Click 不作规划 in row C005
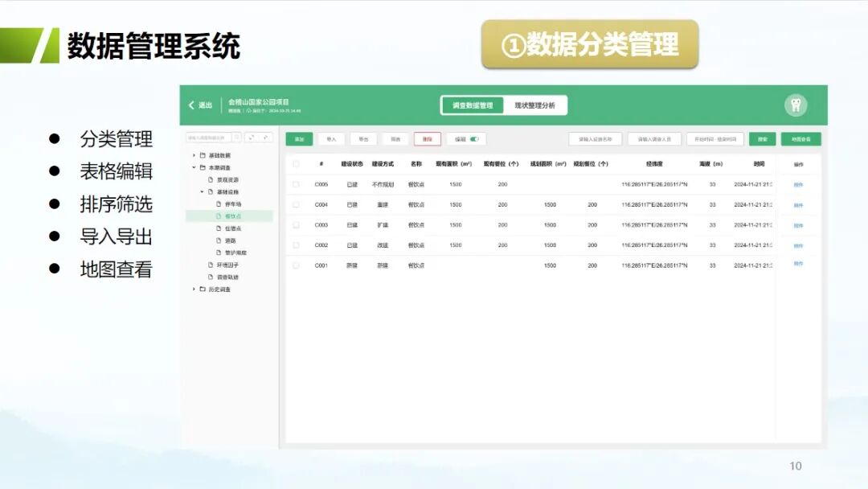Screen dimensions: 868x489 383,184
